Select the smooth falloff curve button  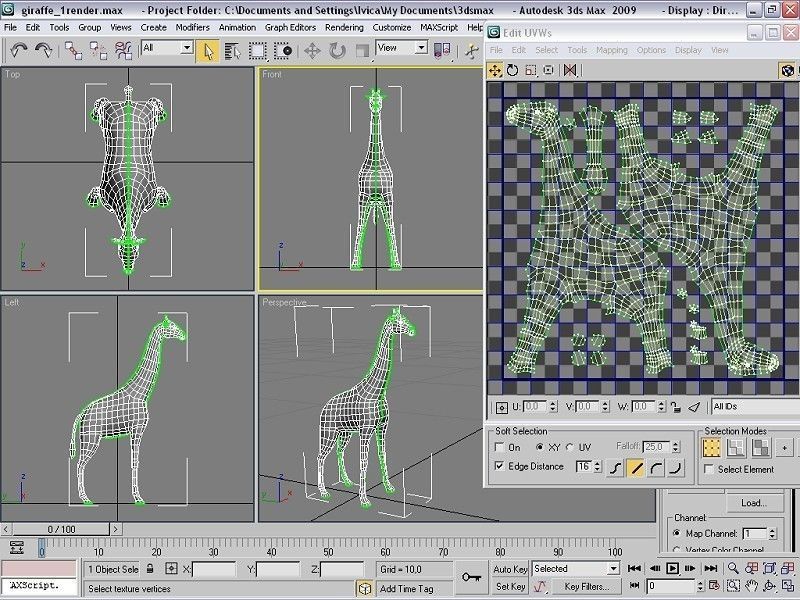[x=615, y=468]
